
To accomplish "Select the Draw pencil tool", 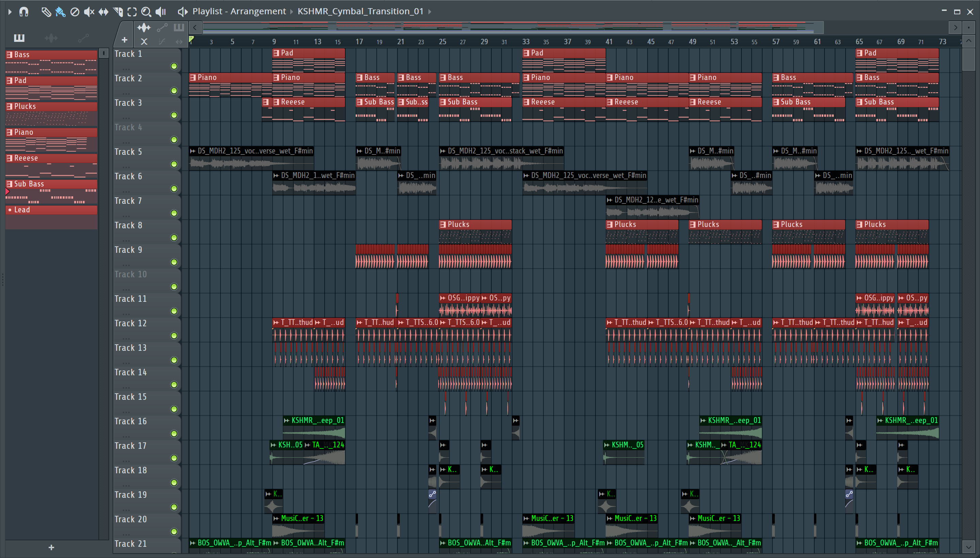I will click(x=46, y=12).
